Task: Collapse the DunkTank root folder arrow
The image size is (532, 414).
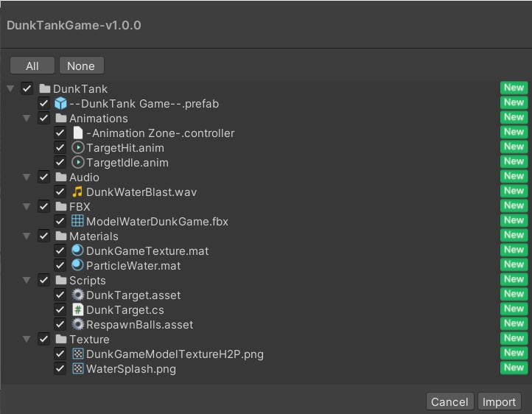Action: pos(10,89)
